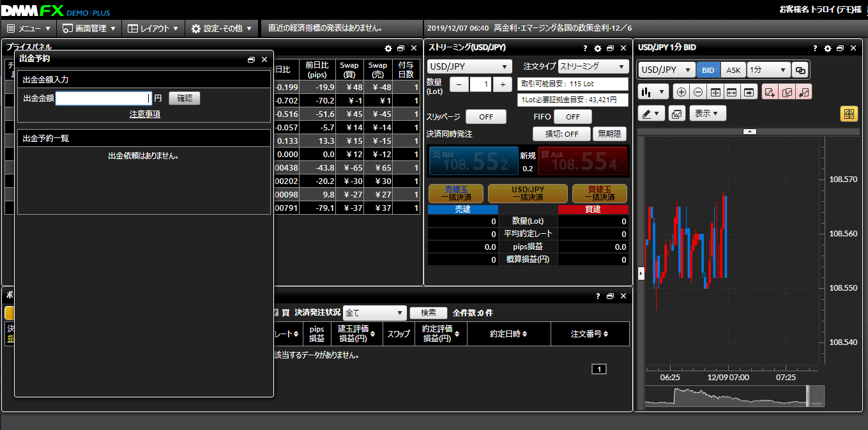This screenshot has width=868, height=430.
Task: Click the 出金金額 input field
Action: pos(102,98)
